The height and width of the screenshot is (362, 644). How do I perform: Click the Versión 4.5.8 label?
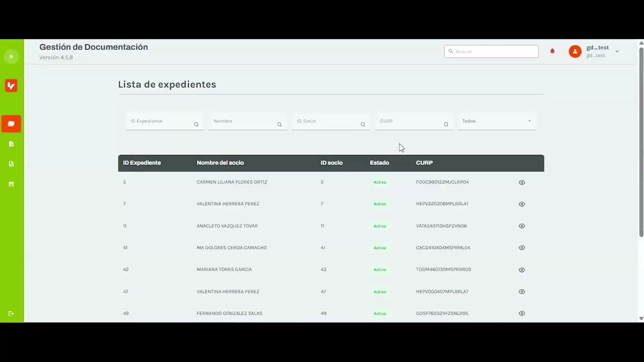click(56, 58)
